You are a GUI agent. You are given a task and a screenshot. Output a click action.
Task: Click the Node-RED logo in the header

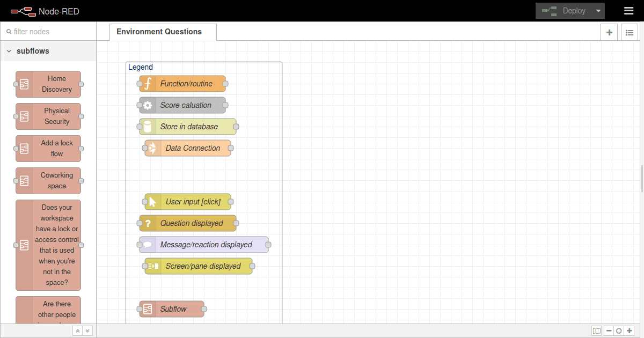23,10
